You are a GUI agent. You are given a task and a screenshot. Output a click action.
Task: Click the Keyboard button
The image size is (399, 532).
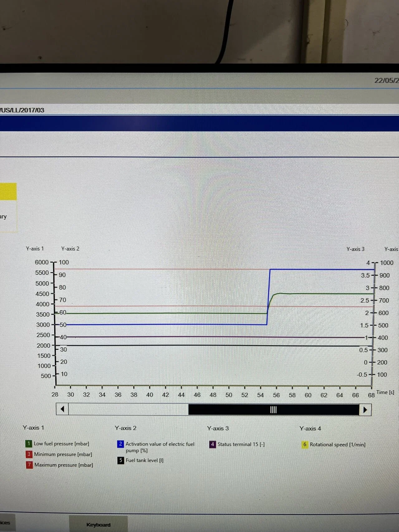[x=98, y=525]
